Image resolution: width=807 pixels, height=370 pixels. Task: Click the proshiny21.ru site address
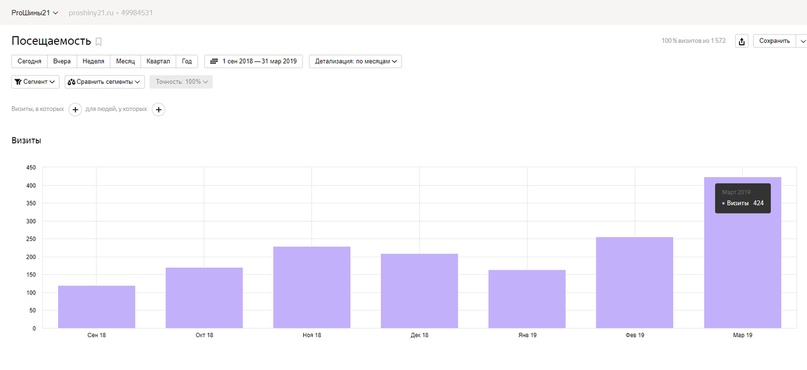coord(91,13)
